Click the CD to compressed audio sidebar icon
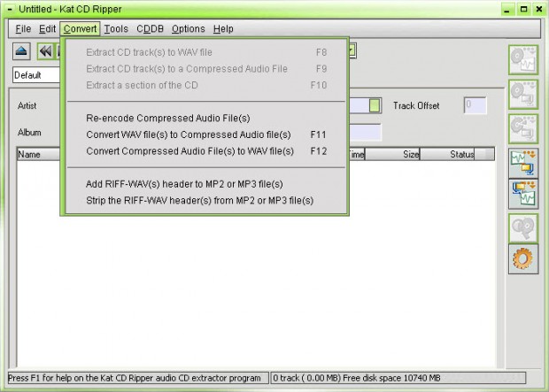This screenshot has height=392, width=549. pos(523,94)
